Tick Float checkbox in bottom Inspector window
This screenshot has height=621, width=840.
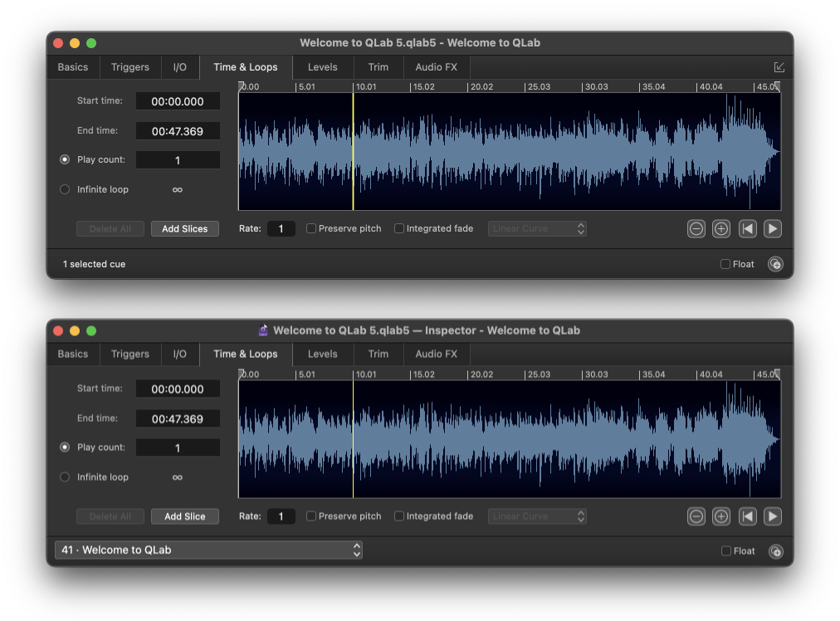726,550
